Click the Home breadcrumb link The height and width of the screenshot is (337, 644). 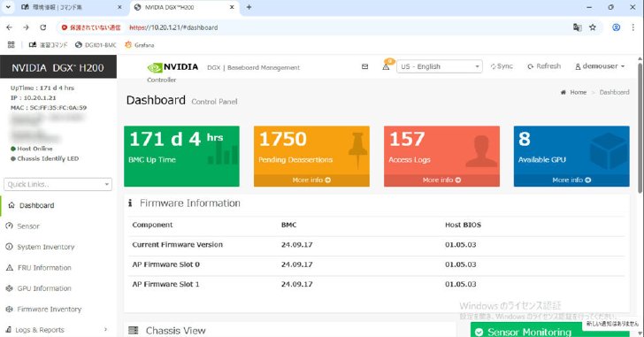pos(578,92)
